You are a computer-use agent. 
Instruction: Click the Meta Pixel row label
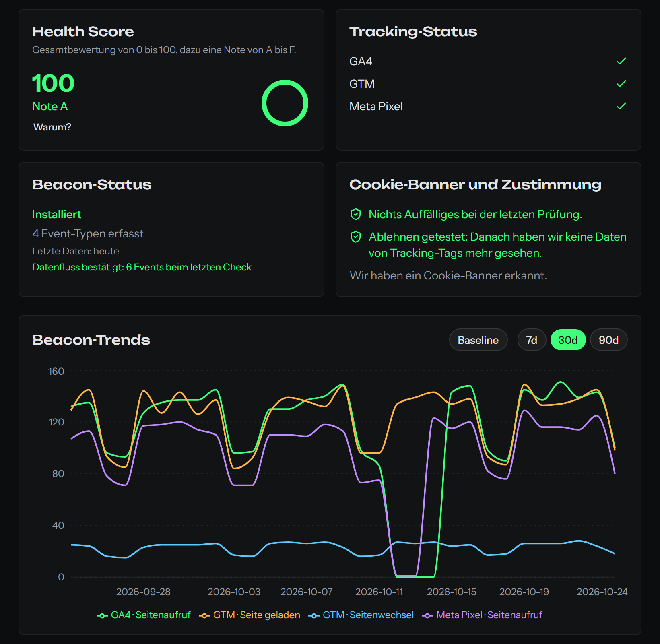tap(376, 106)
